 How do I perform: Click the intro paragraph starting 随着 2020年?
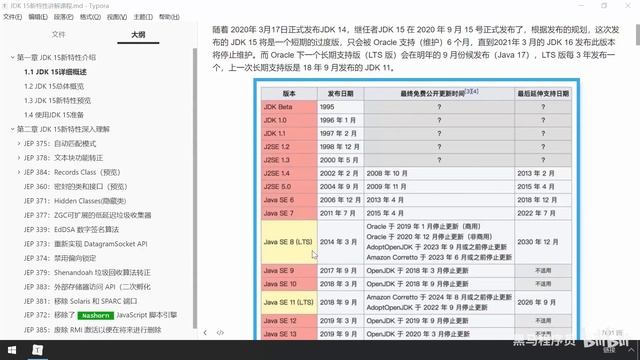click(x=416, y=49)
